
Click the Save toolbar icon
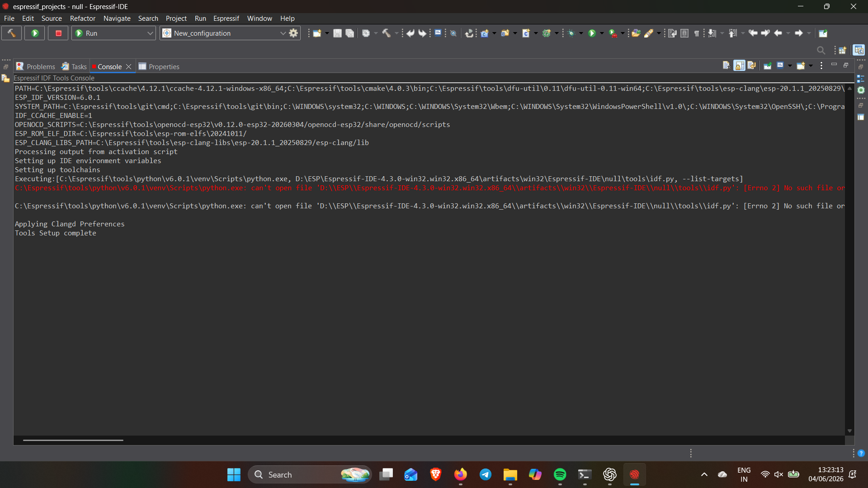[x=337, y=33]
